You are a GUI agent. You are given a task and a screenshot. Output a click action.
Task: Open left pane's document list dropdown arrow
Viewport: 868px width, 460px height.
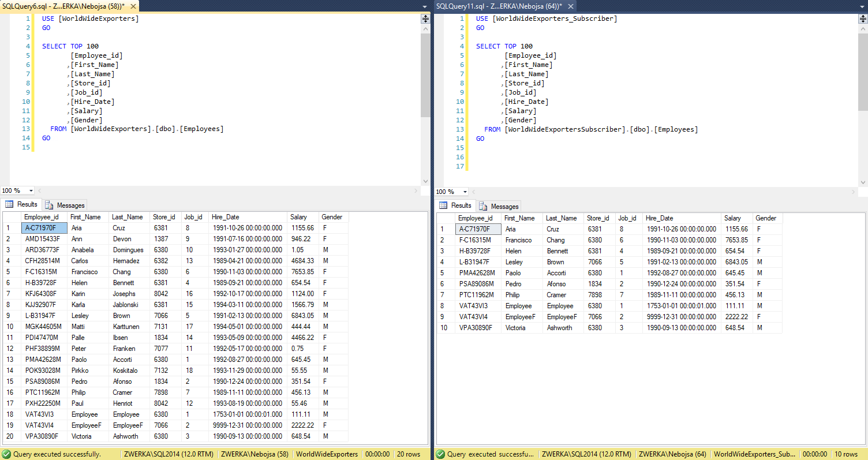[425, 6]
